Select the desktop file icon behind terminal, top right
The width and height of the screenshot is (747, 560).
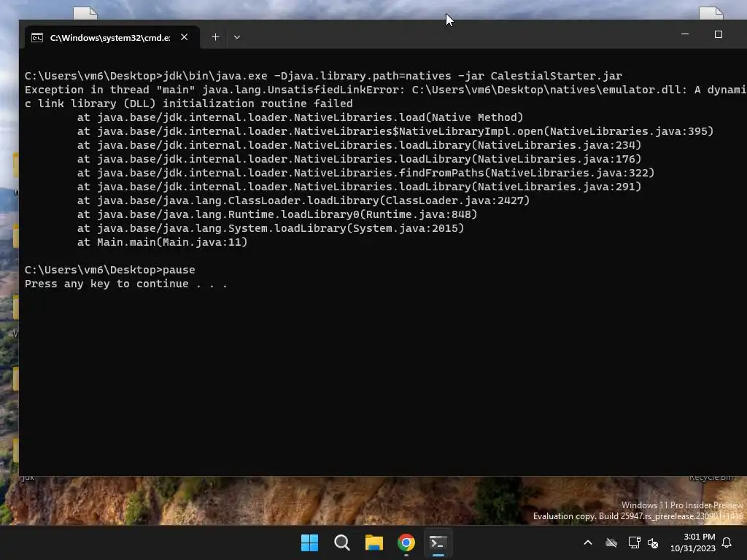coord(711,13)
